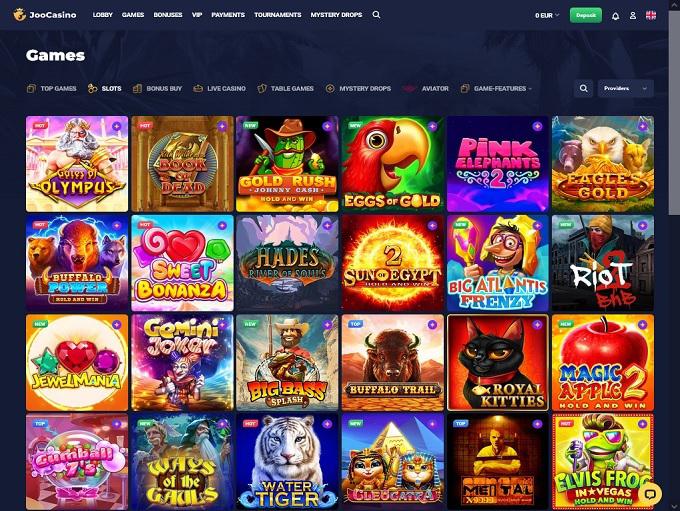Toggle favorite plus on Pink Elephants 2
The image size is (680, 511).
tap(537, 126)
